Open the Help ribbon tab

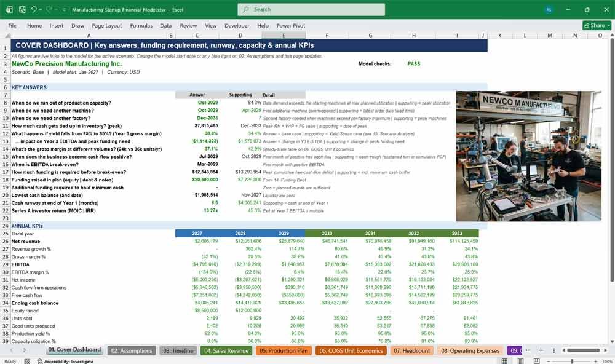(263, 25)
